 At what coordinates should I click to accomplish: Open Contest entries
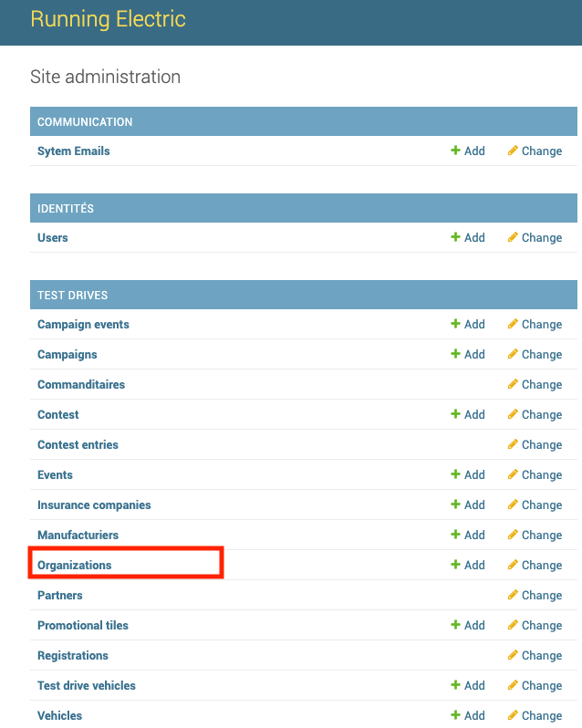(x=78, y=445)
